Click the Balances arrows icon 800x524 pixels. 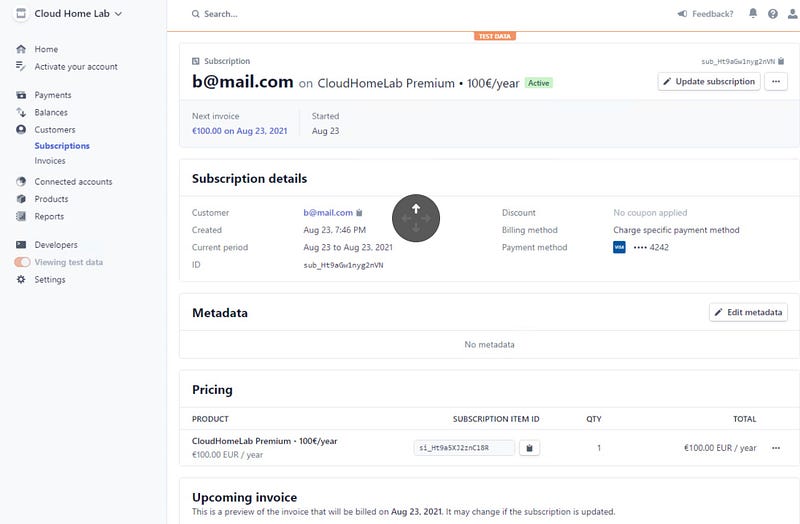pos(21,112)
